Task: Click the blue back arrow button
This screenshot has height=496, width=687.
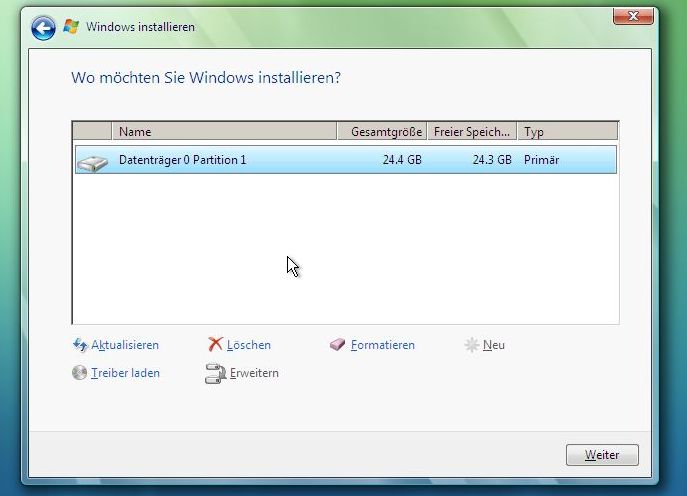Action: point(43,28)
